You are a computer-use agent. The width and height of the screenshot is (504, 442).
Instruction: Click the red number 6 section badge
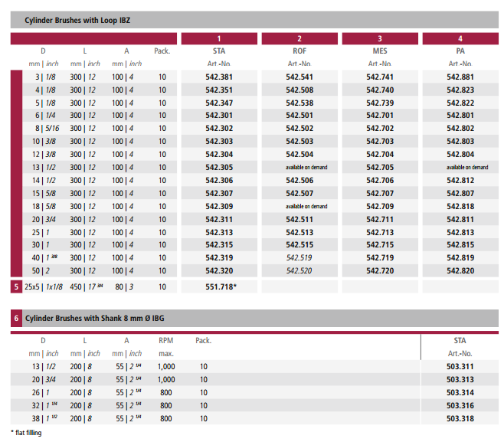[x=16, y=317]
